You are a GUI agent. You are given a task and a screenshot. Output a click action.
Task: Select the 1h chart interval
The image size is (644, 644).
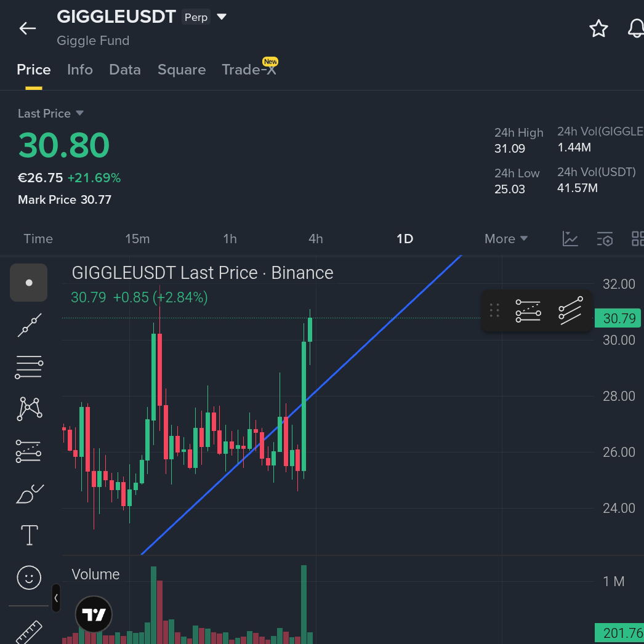pos(230,239)
